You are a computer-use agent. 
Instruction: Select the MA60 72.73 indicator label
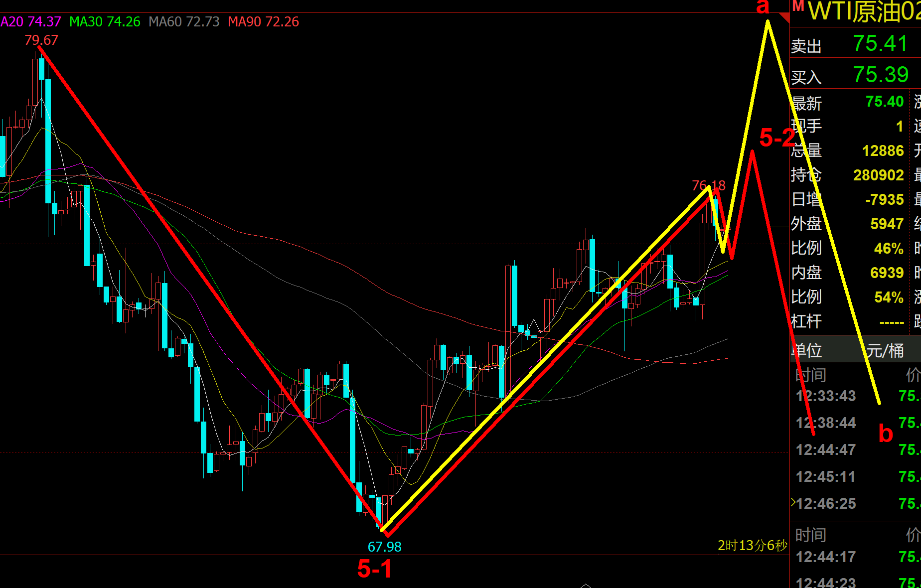[184, 22]
